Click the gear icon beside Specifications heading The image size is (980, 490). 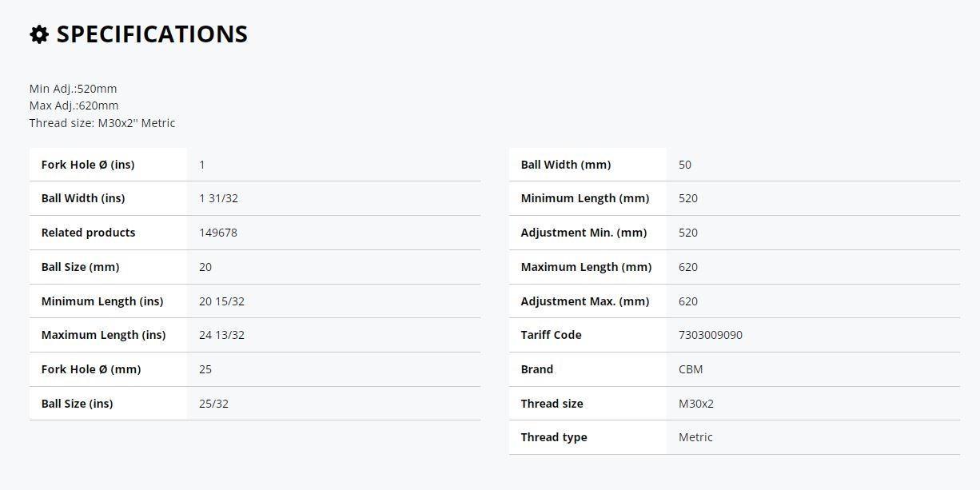pyautogui.click(x=39, y=34)
